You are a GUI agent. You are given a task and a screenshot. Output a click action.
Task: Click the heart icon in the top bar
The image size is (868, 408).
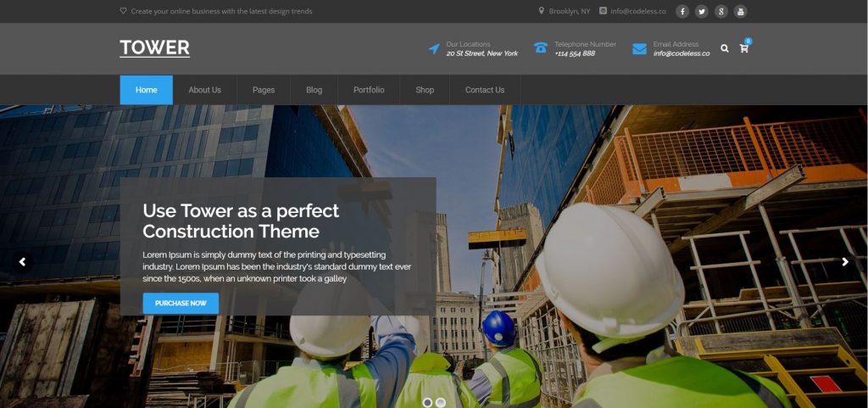click(x=123, y=10)
